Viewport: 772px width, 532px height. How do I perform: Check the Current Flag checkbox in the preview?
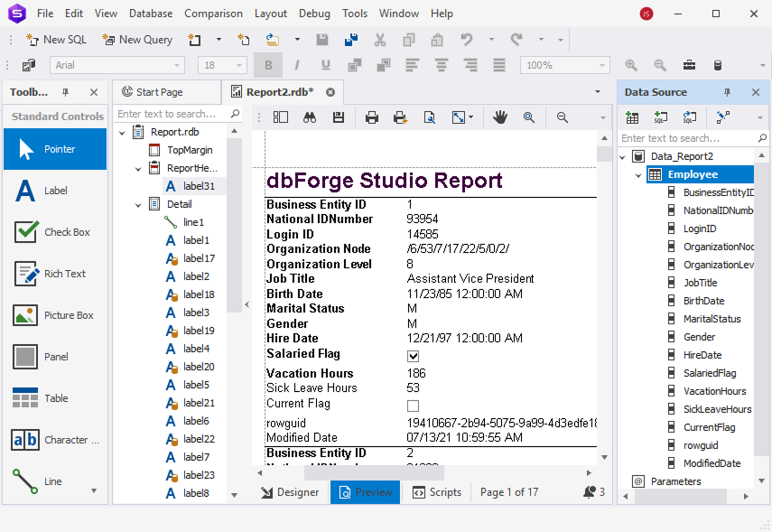[x=413, y=404]
